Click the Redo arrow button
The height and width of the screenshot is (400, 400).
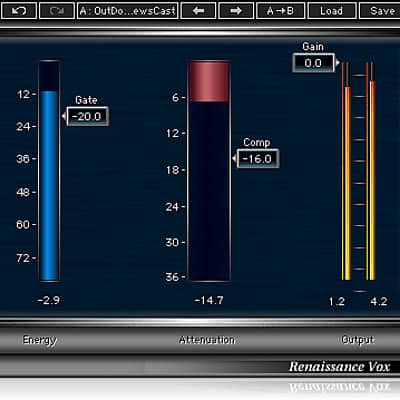57,11
